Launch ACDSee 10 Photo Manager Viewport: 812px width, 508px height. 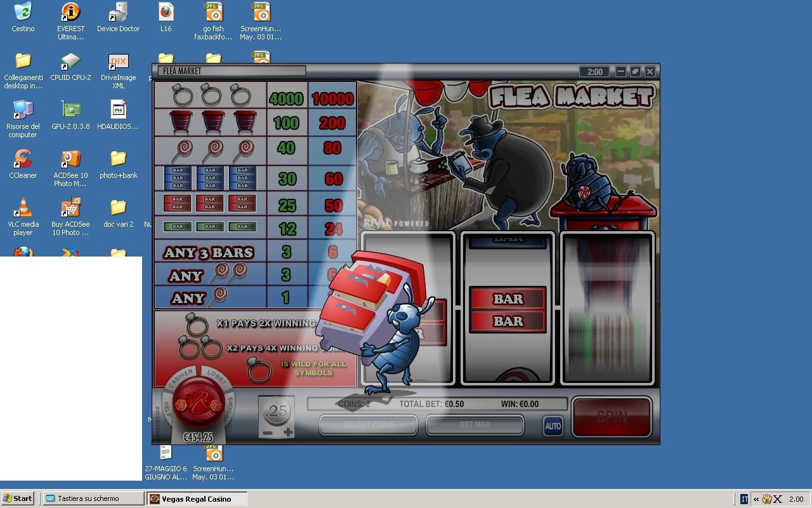coord(70,168)
